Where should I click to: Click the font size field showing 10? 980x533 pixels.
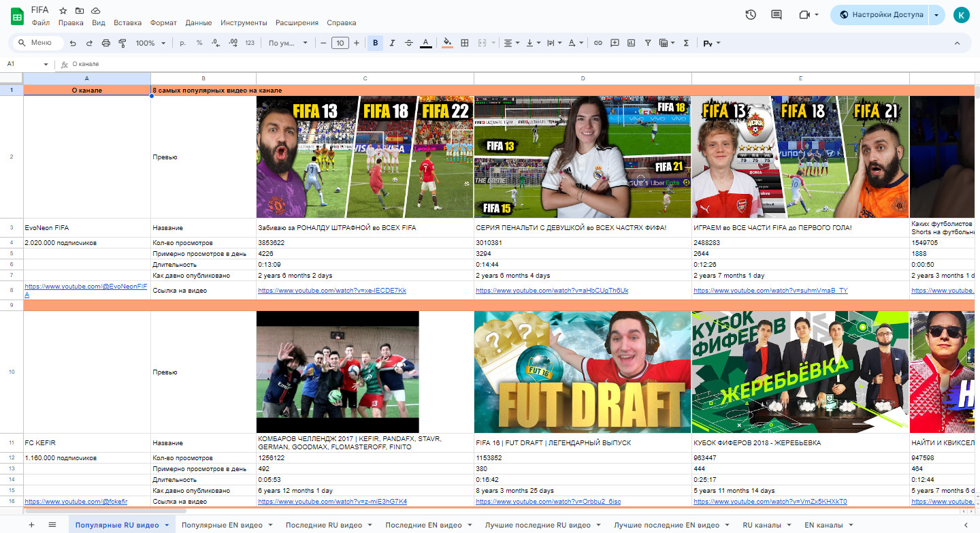coord(340,43)
